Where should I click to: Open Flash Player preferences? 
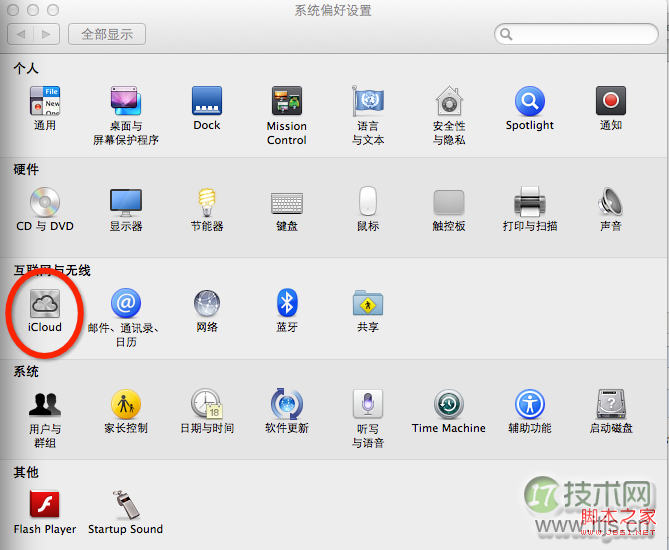tap(45, 504)
